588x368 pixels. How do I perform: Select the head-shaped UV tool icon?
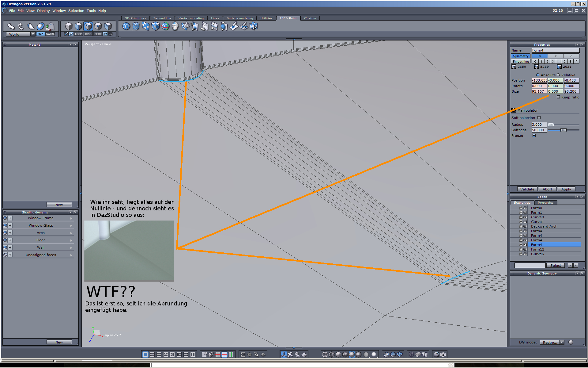tap(175, 26)
